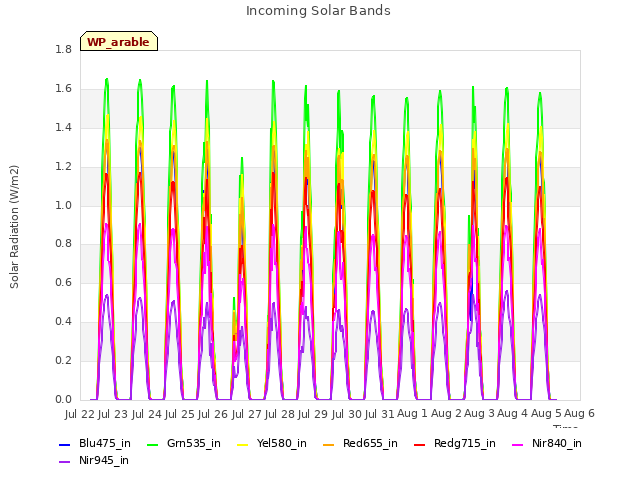Click the blue Blu475_in legend color marker

[x=64, y=444]
